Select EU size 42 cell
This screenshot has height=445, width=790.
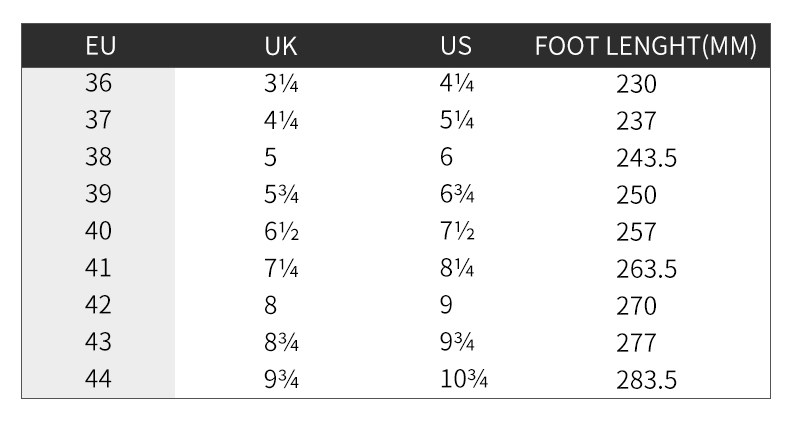[x=98, y=305]
